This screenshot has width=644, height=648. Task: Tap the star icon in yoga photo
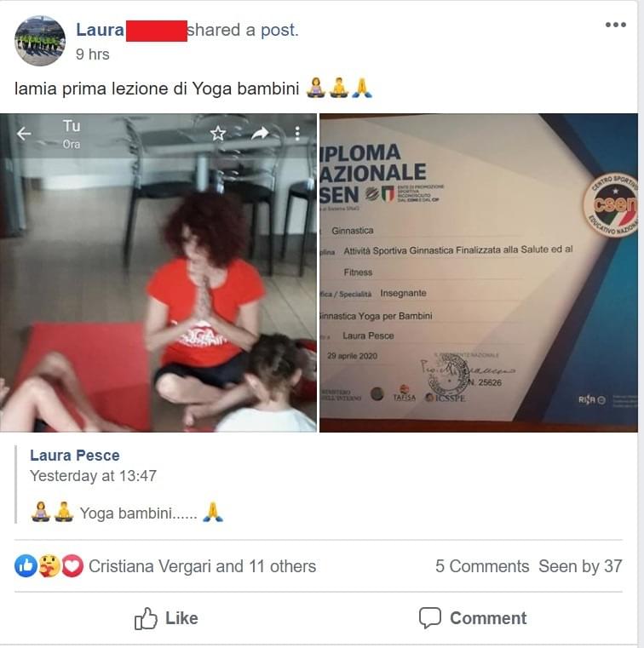click(218, 133)
